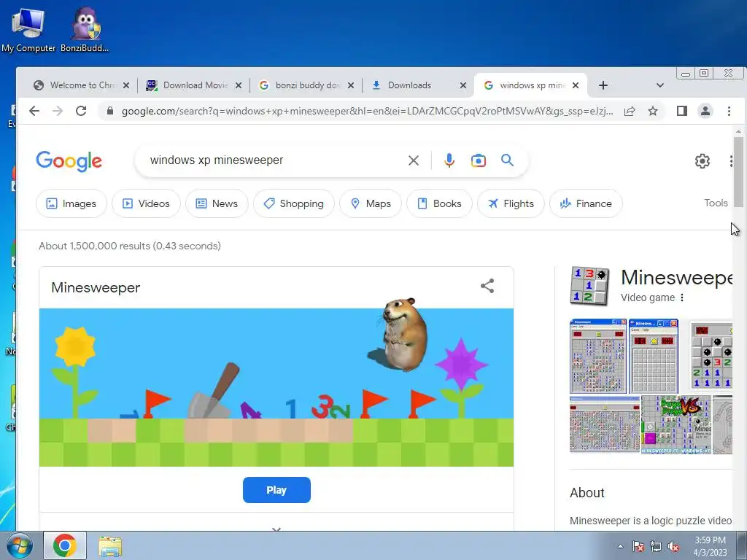Image resolution: width=747 pixels, height=560 pixels.
Task: Filter results by Flights
Action: 511,204
